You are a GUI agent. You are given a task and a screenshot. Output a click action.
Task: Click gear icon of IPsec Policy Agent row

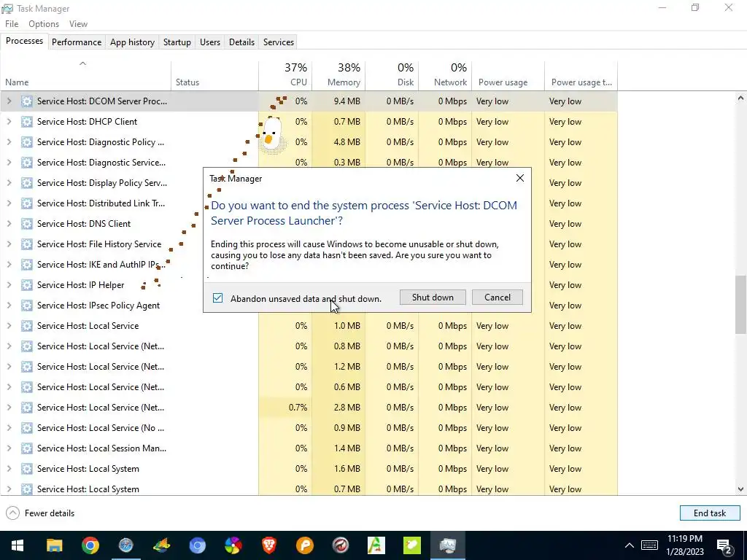pos(27,306)
